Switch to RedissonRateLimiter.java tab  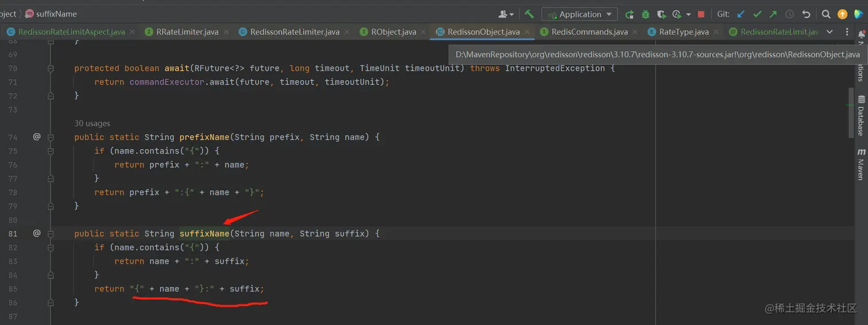tap(294, 32)
